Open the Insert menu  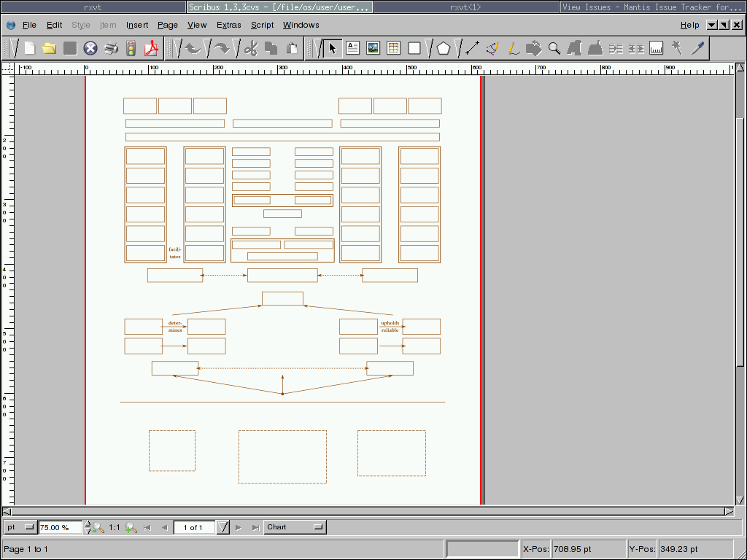pos(137,25)
